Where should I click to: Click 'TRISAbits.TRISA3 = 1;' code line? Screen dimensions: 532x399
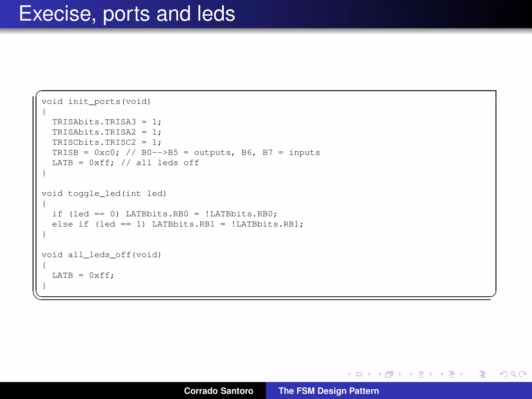107,122
